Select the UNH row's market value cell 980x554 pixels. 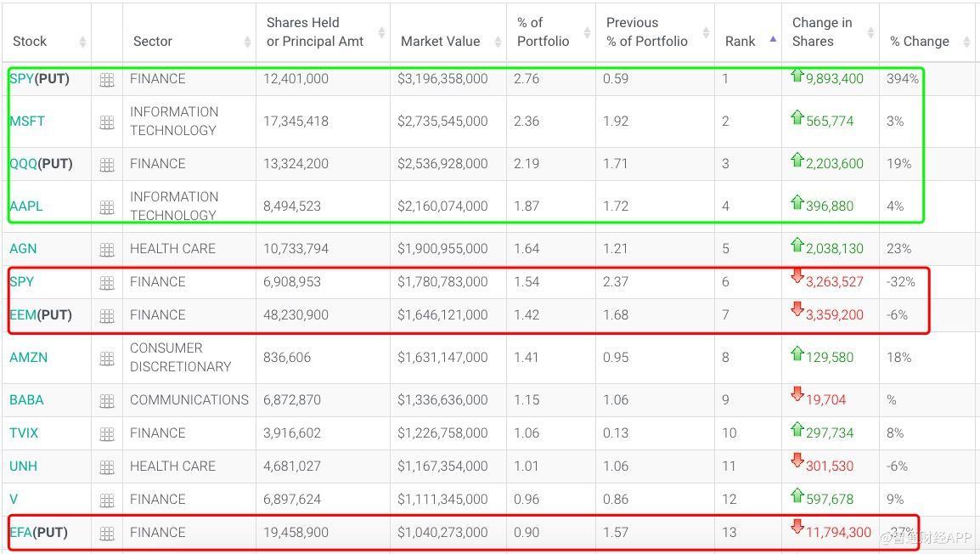tap(442, 466)
